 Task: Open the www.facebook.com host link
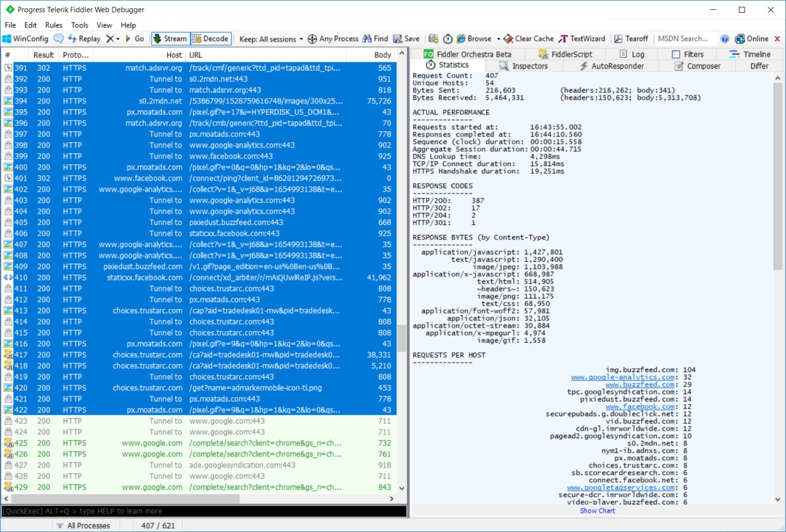pyautogui.click(x=640, y=407)
